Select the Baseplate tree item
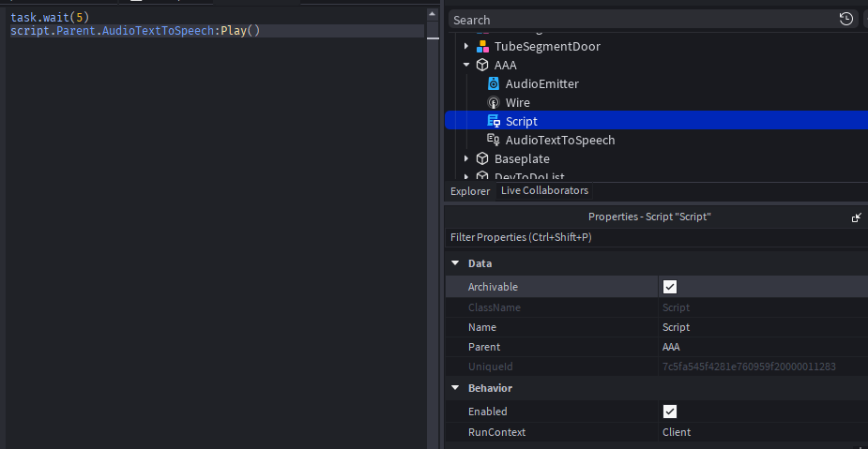 (x=522, y=159)
